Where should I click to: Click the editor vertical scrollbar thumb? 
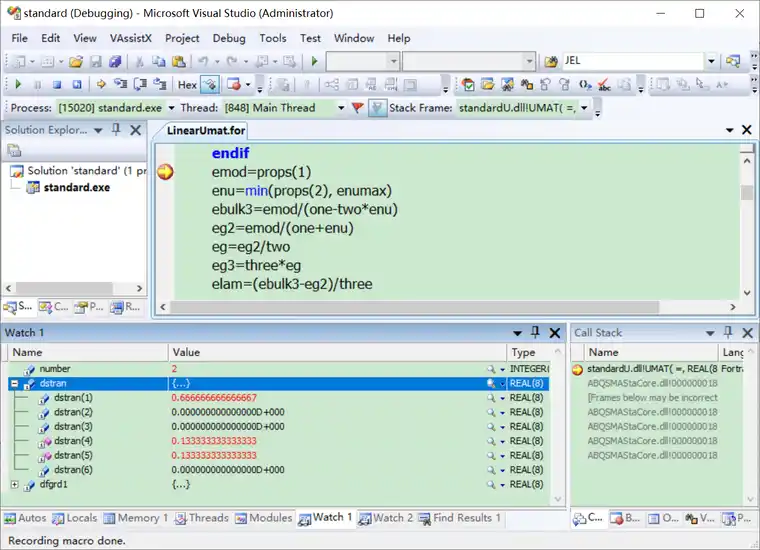click(747, 192)
